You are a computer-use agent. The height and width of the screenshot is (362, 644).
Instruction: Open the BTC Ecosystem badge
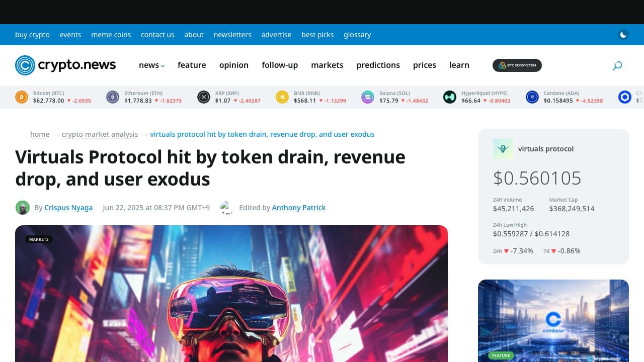click(x=517, y=65)
